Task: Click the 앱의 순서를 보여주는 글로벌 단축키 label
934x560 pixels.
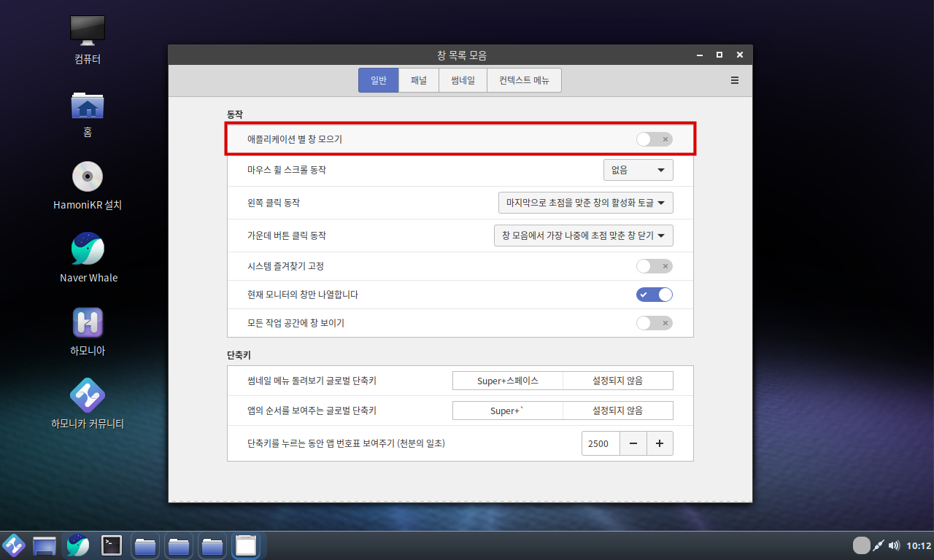Action: pos(312,411)
